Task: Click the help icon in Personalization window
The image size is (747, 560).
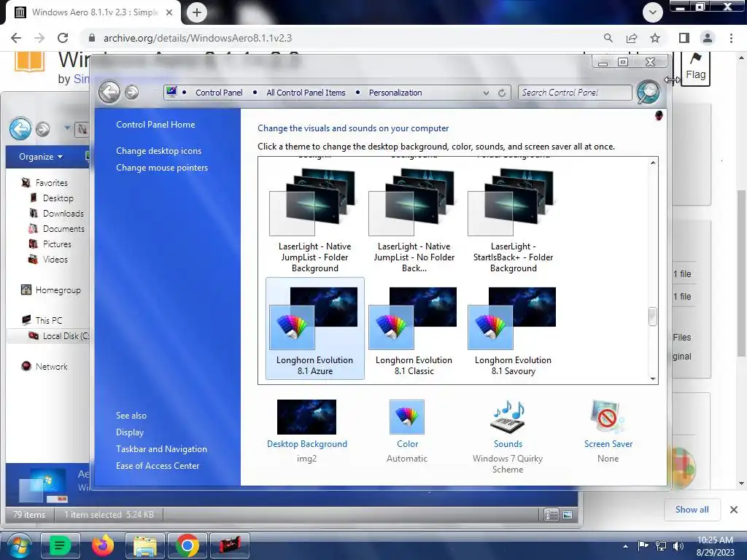Action: [x=659, y=115]
